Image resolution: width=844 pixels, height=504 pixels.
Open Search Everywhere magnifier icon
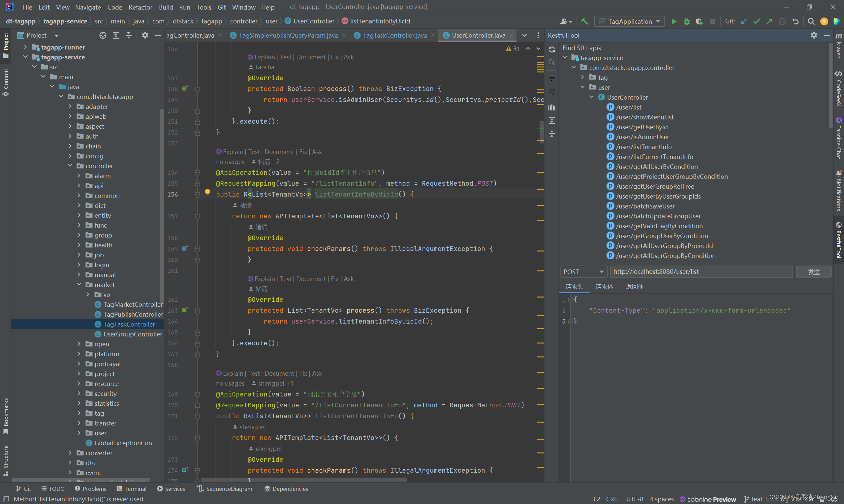(811, 21)
